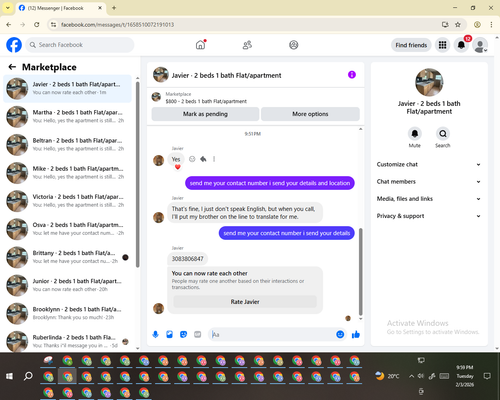The height and width of the screenshot is (400, 500).
Task: Click the Find friends button
Action: 411,45
